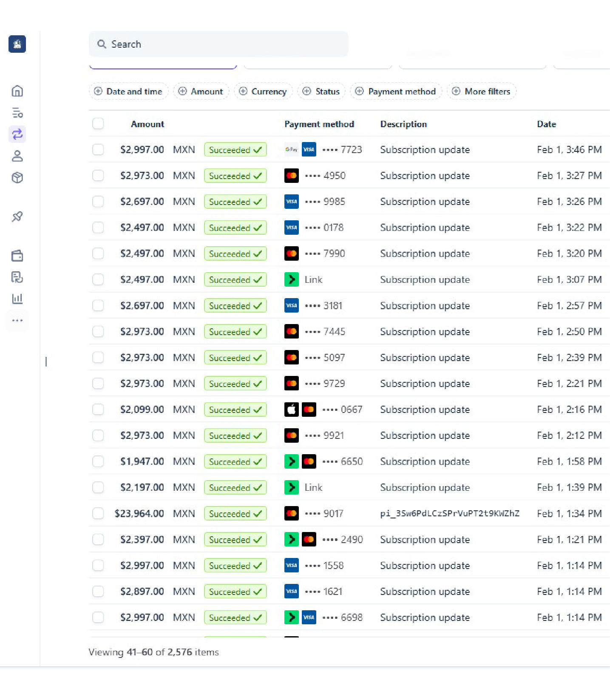Open the account logo in the sidebar

(17, 44)
